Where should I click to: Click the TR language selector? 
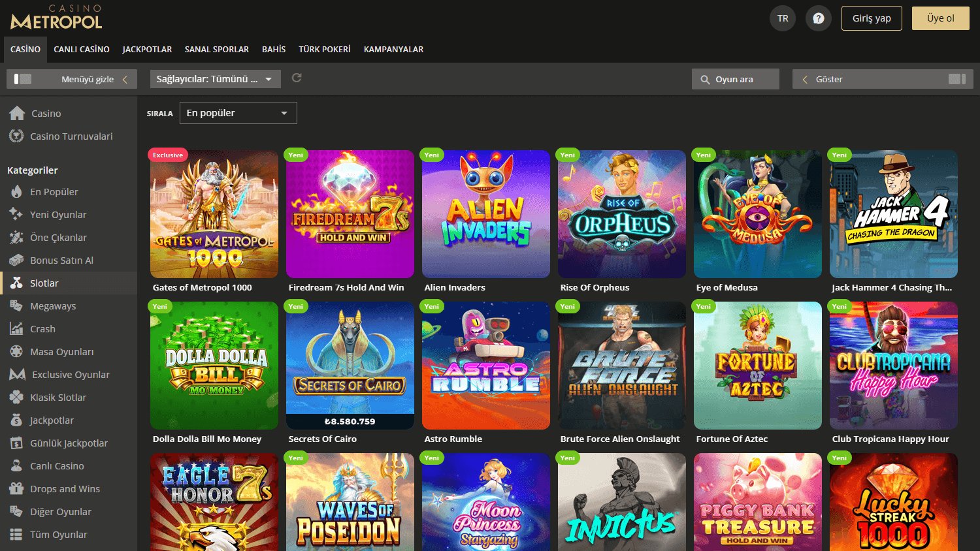tap(782, 18)
